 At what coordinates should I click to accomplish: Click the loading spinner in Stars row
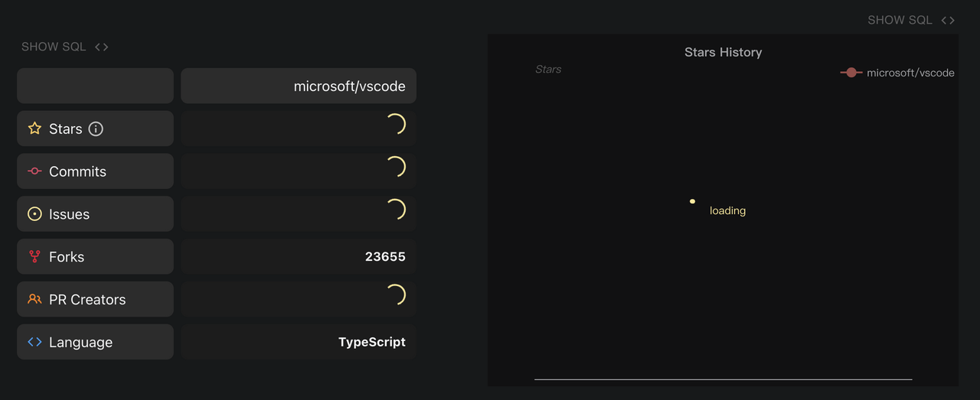[395, 125]
